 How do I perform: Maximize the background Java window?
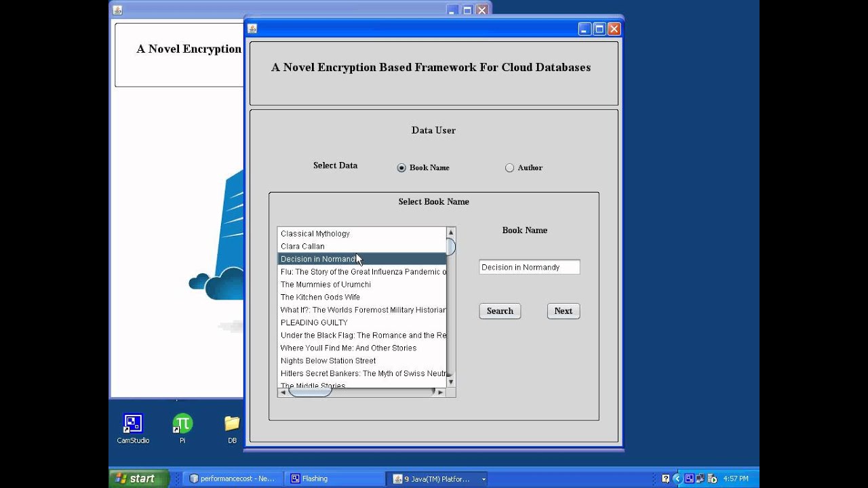(467, 10)
